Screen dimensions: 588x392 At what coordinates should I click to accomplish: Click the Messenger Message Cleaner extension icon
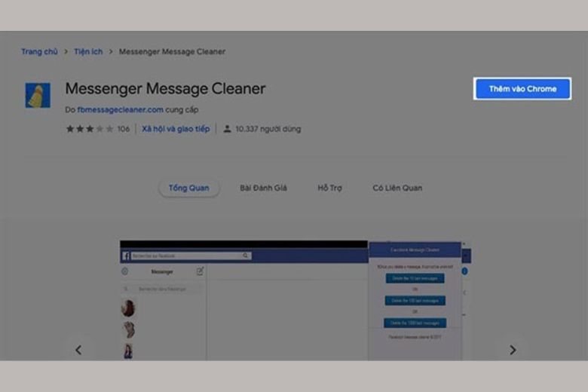tap(38, 95)
